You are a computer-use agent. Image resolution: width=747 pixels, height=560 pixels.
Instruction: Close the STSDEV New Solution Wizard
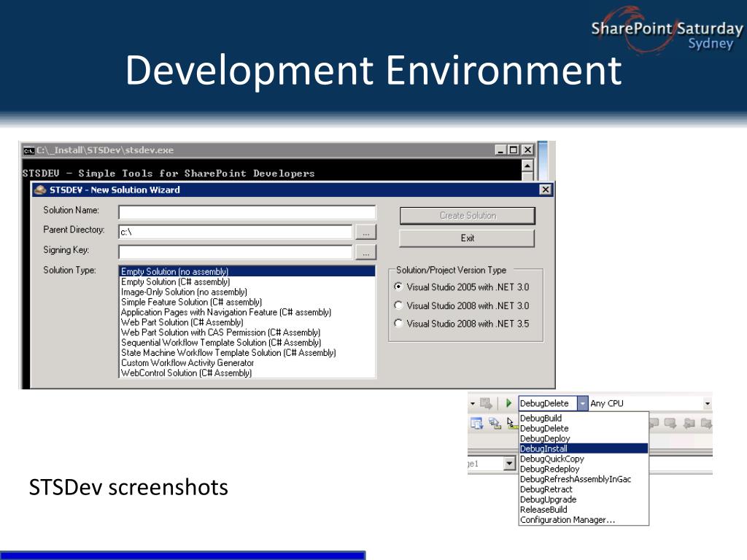546,190
